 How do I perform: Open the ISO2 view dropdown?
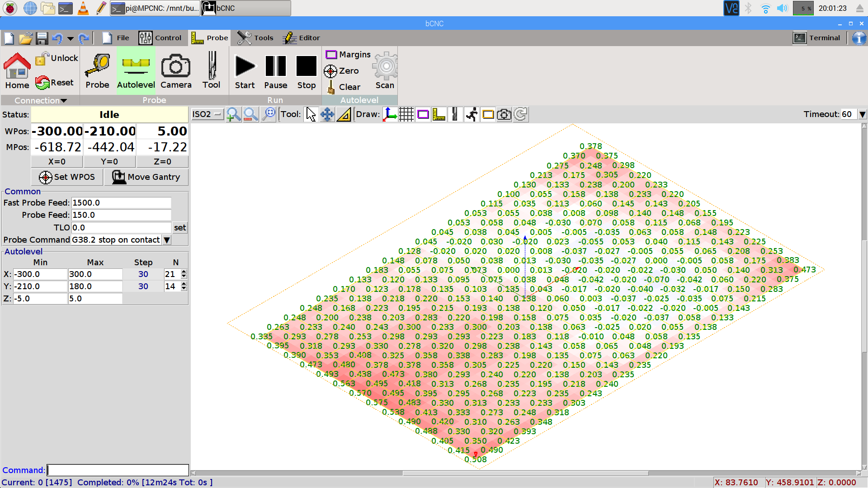(x=207, y=114)
